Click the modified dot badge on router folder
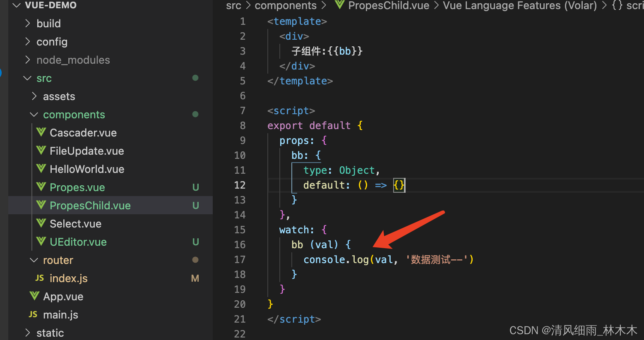The height and width of the screenshot is (340, 644). click(x=195, y=260)
